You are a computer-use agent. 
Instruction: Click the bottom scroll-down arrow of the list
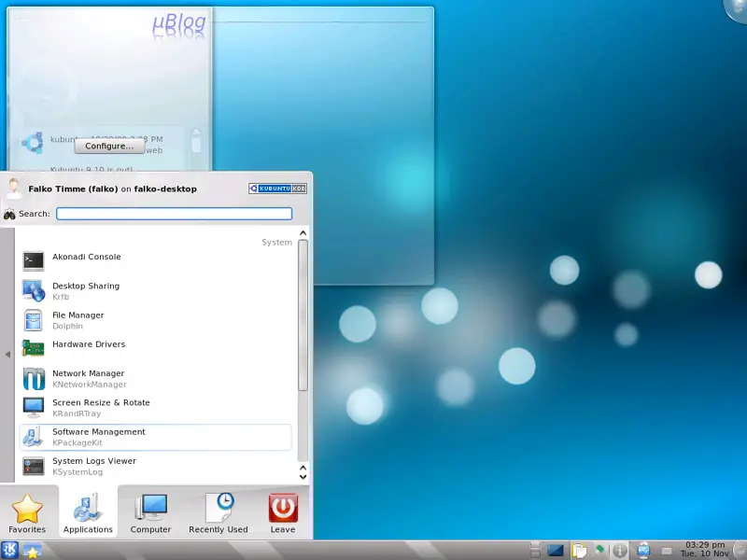(x=303, y=477)
